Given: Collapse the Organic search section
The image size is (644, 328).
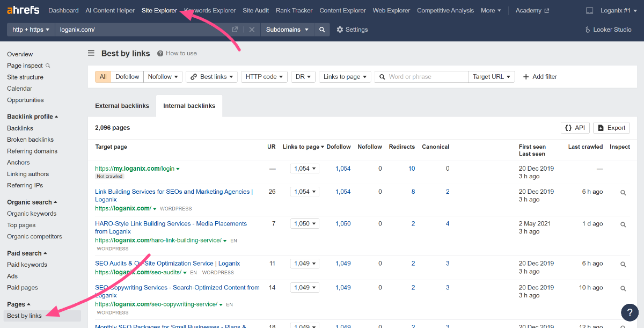Looking at the screenshot, I should (x=32, y=202).
